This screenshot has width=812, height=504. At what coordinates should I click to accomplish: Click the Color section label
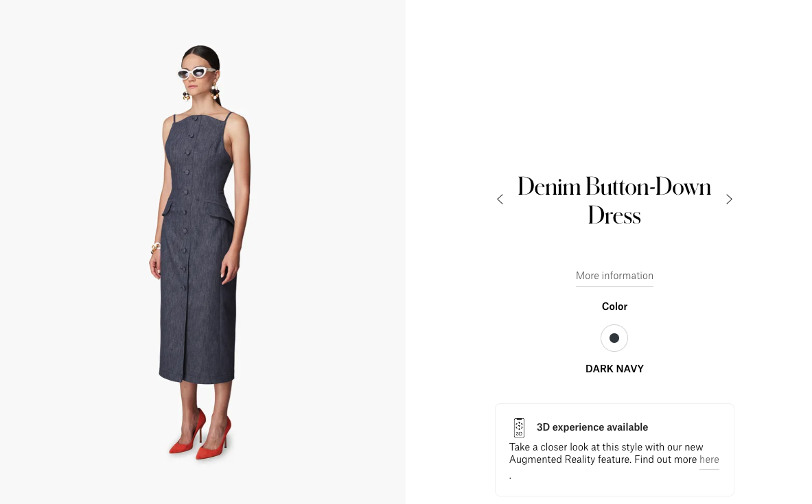[x=614, y=307]
